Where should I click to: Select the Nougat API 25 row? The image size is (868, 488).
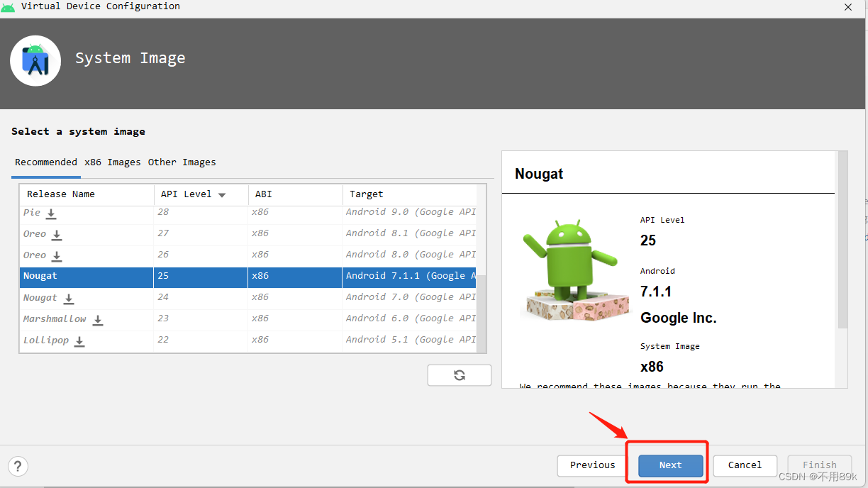[x=248, y=277]
